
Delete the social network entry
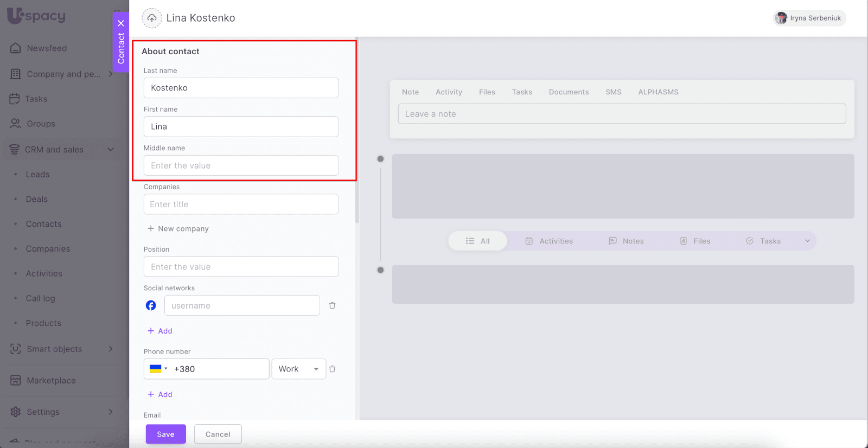(332, 305)
